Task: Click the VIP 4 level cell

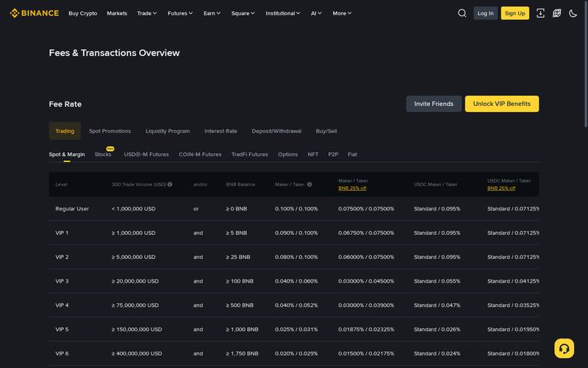Action: (62, 305)
